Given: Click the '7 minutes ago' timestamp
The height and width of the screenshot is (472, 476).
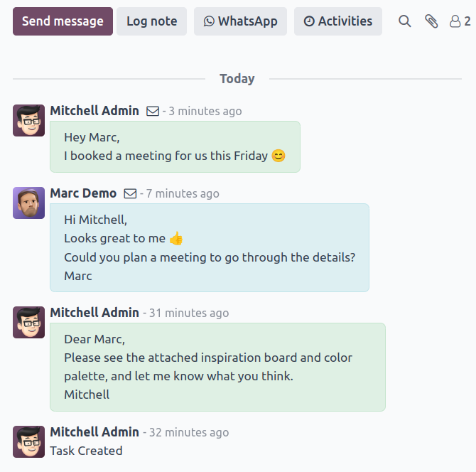Looking at the screenshot, I should [x=183, y=193].
